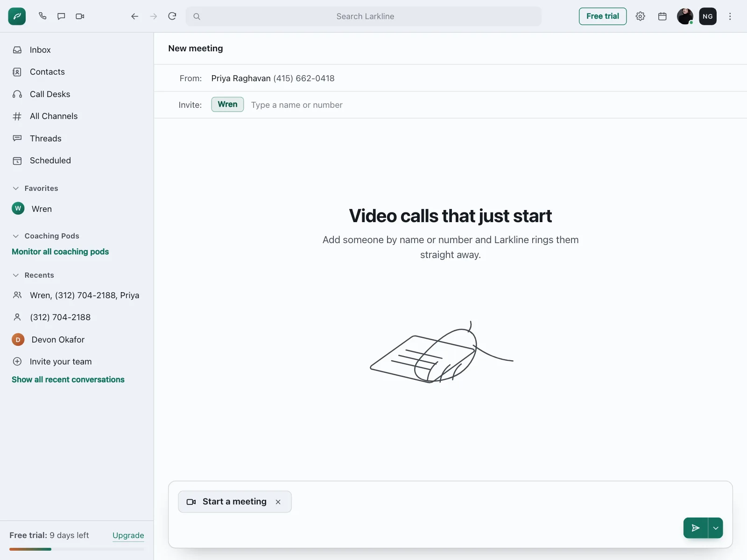The width and height of the screenshot is (747, 560).
Task: Click the plus icon beside Invite your team
Action: click(x=17, y=362)
